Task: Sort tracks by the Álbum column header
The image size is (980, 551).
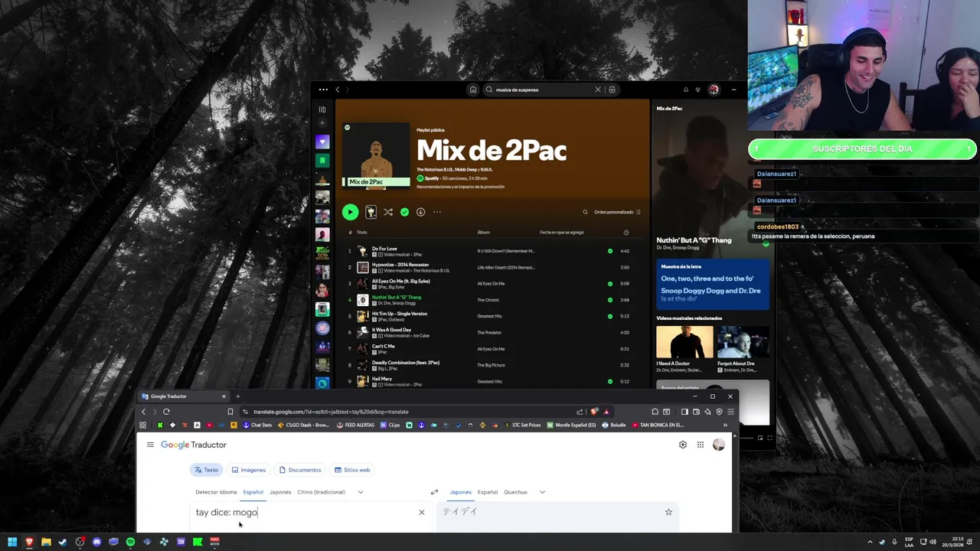Action: (x=483, y=233)
